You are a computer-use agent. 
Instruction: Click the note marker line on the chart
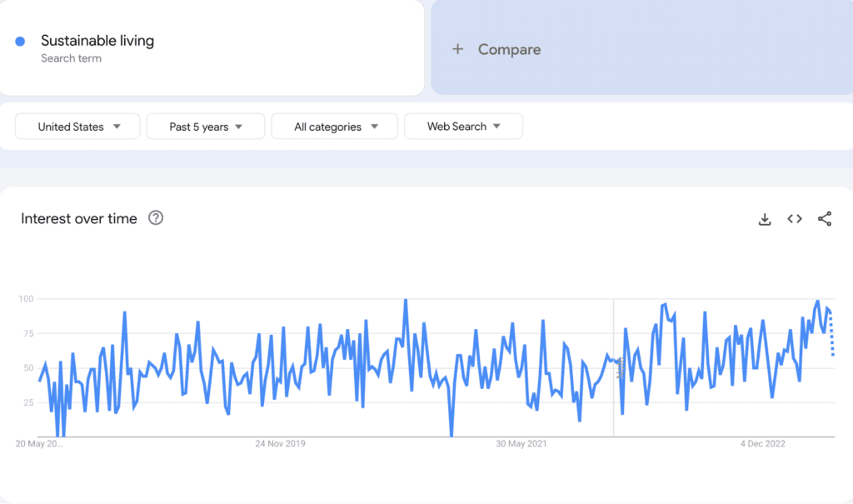tap(614, 367)
